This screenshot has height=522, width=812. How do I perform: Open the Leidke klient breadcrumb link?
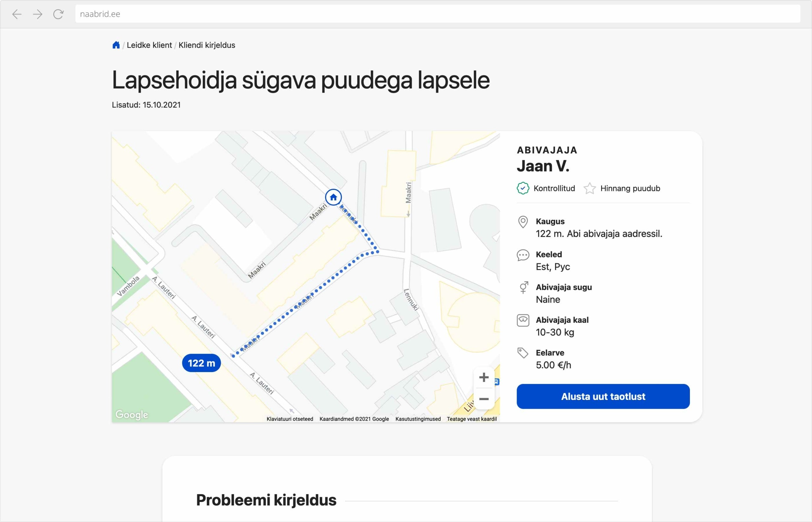point(149,45)
